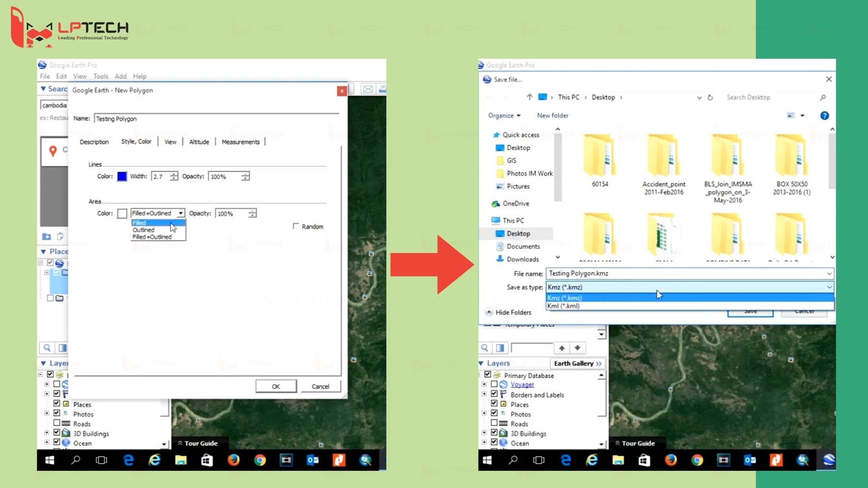Open the Save dialog help icon
Viewport: 868px width, 488px height.
[825, 116]
